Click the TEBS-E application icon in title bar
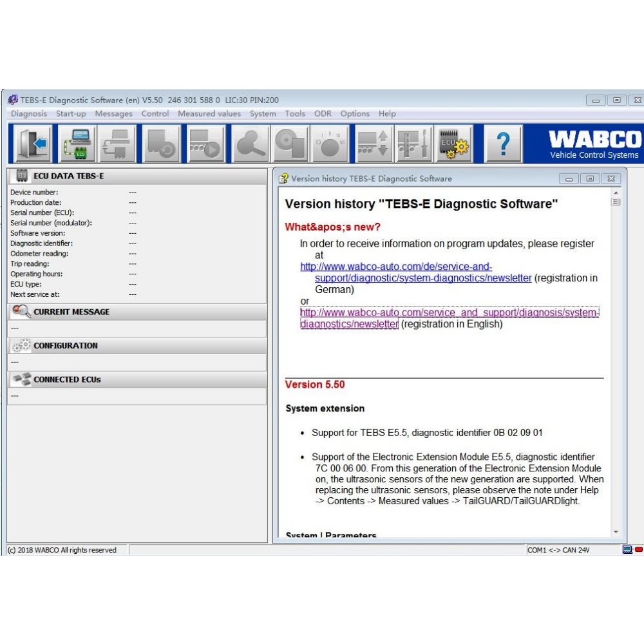644x644 pixels. coord(13,100)
